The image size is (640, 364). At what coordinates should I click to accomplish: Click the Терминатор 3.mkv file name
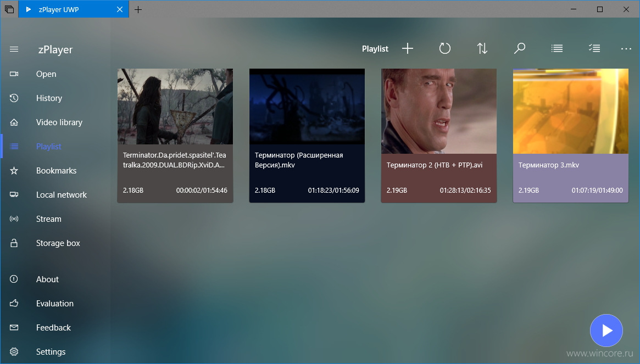coord(549,165)
